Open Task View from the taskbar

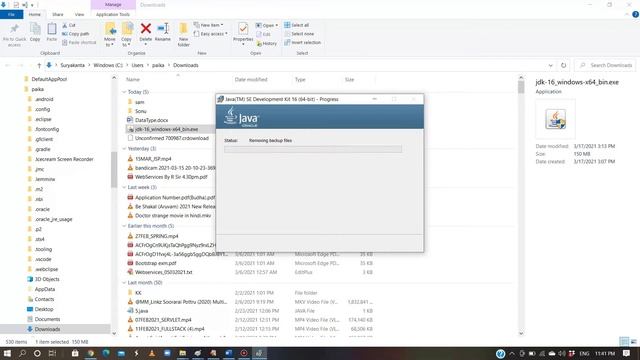[x=52, y=353]
